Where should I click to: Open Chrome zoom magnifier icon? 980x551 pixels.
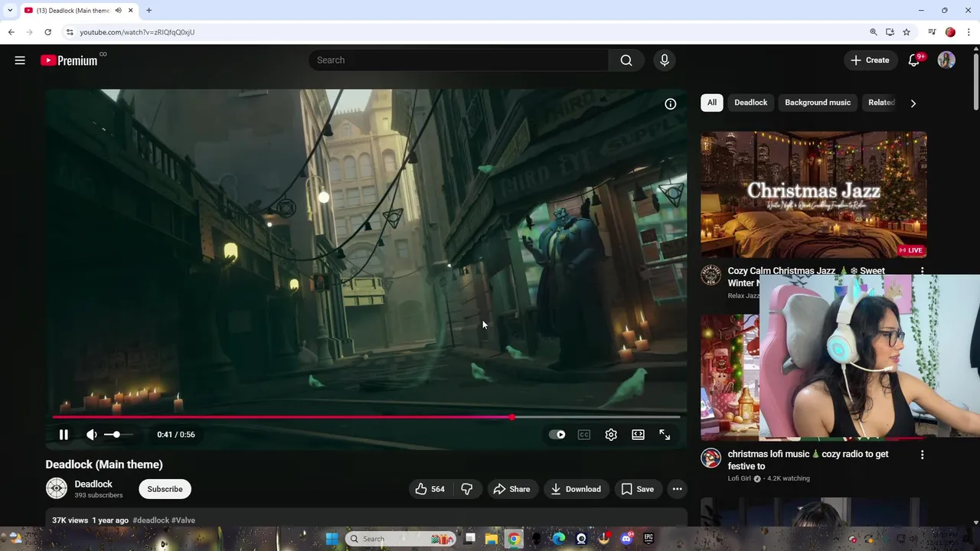[874, 32]
